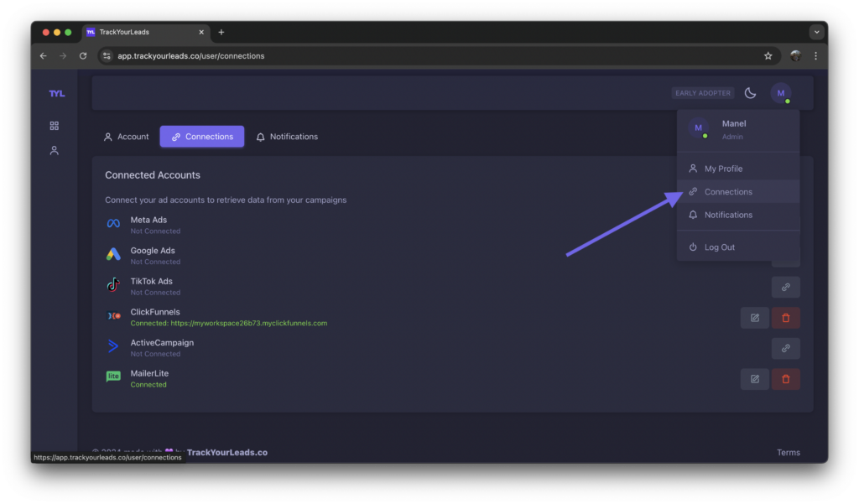The width and height of the screenshot is (859, 504).
Task: Open a new browser tab with plus
Action: [221, 33]
